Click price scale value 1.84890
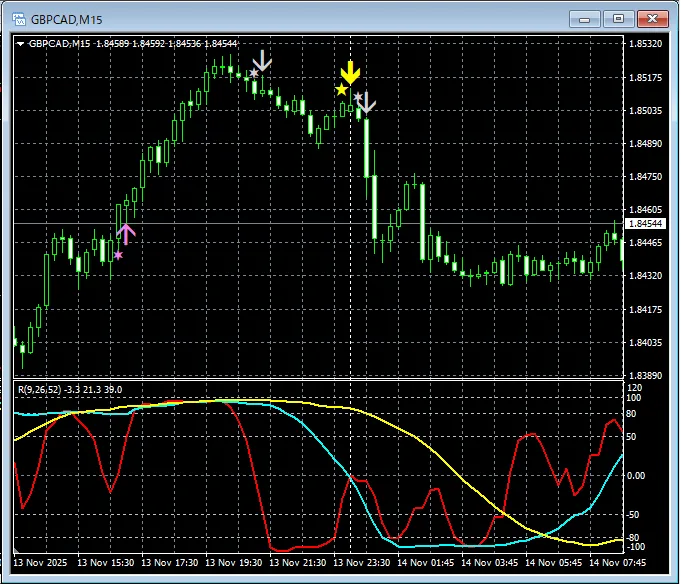Viewport: 681px width, 584px height. 645,144
